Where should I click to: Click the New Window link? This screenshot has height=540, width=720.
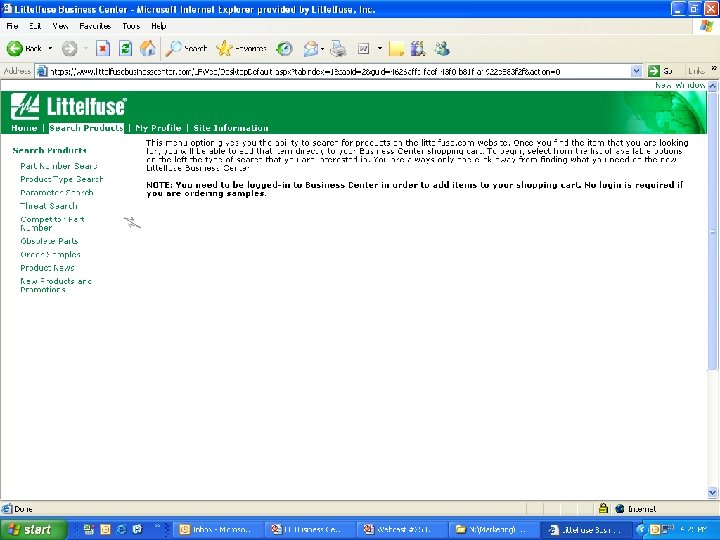pos(680,85)
